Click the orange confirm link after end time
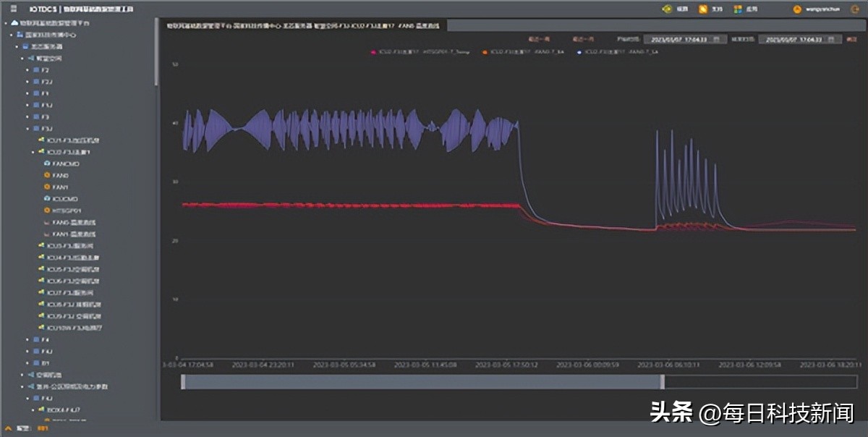 point(851,39)
